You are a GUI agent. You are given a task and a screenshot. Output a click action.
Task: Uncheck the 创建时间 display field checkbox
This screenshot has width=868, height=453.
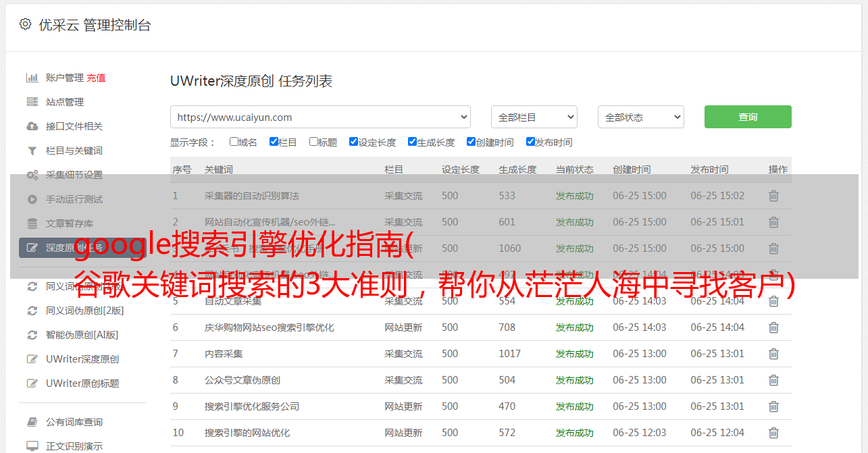(471, 142)
